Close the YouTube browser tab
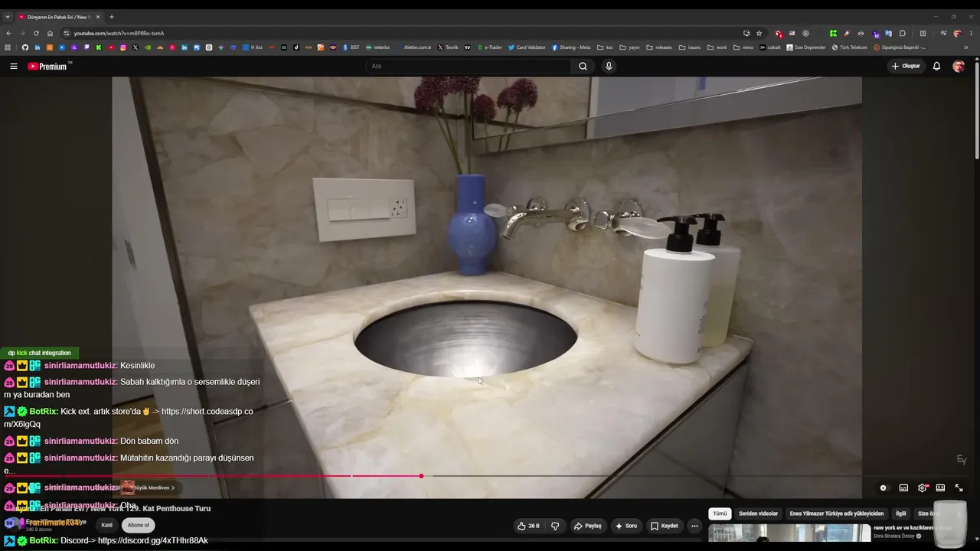 click(98, 17)
